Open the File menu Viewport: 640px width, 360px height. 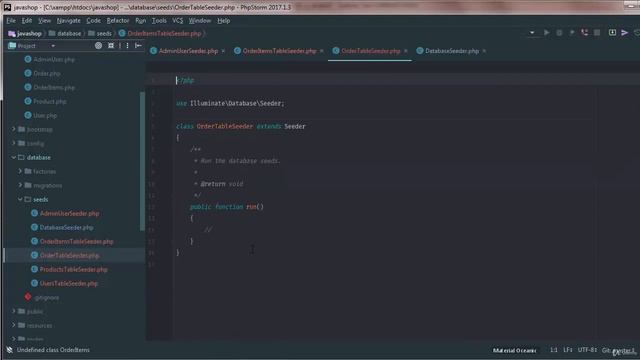(11, 21)
